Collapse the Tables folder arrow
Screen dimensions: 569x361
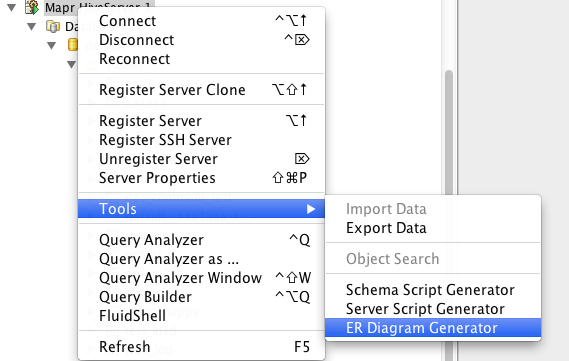[x=71, y=64]
